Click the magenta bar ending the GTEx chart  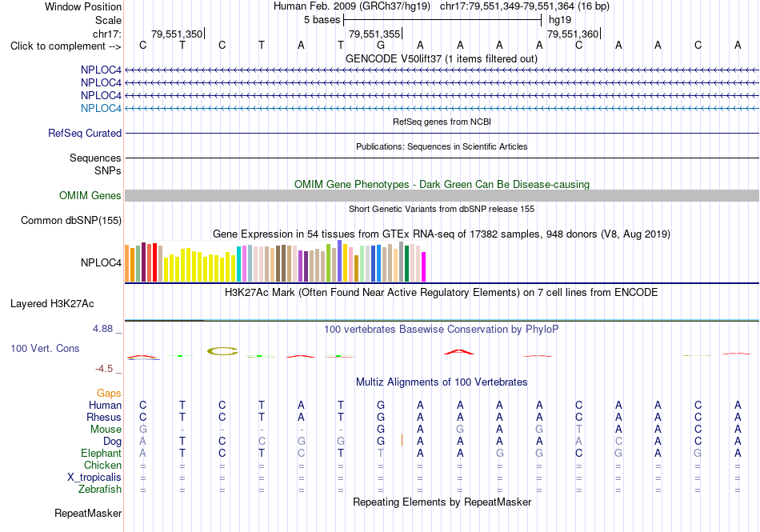pyautogui.click(x=424, y=266)
